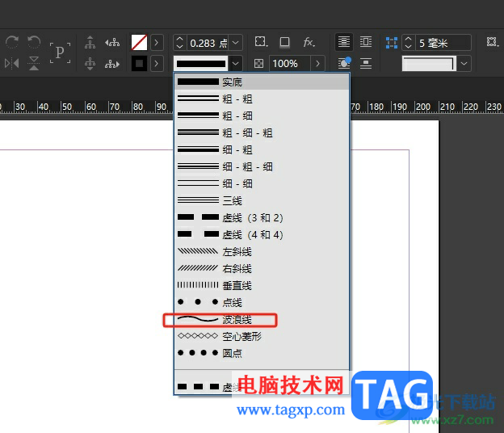
Task: Click the black stroke color swatch
Action: point(139,63)
